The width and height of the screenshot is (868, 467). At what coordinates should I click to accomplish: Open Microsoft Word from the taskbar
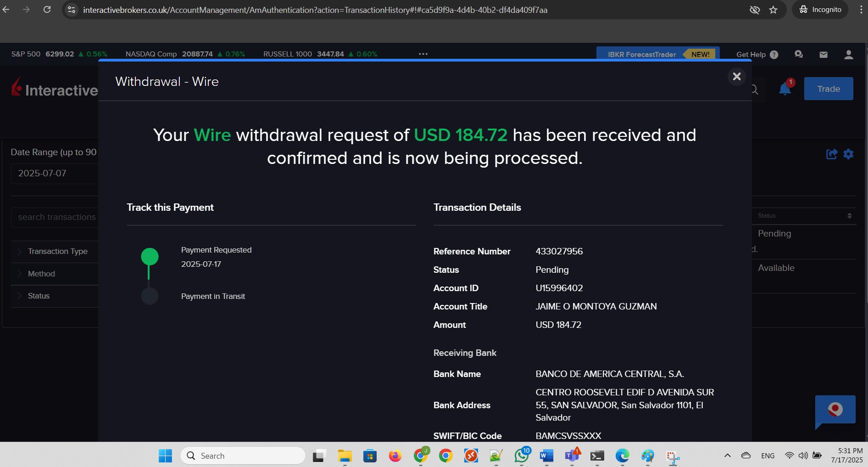546,456
